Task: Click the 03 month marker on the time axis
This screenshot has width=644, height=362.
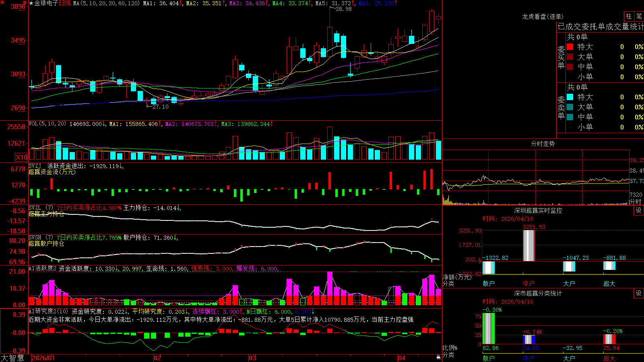Action: click(252, 358)
